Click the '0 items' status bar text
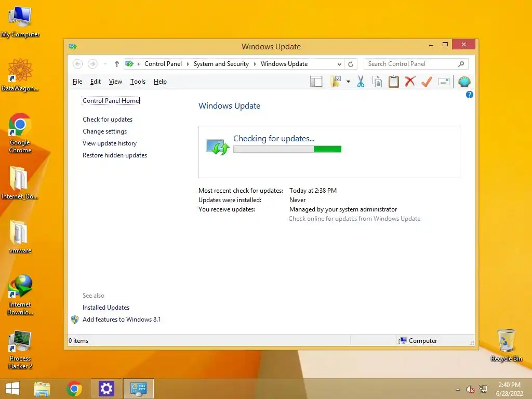Image resolution: width=532 pixels, height=399 pixels. coord(78,341)
